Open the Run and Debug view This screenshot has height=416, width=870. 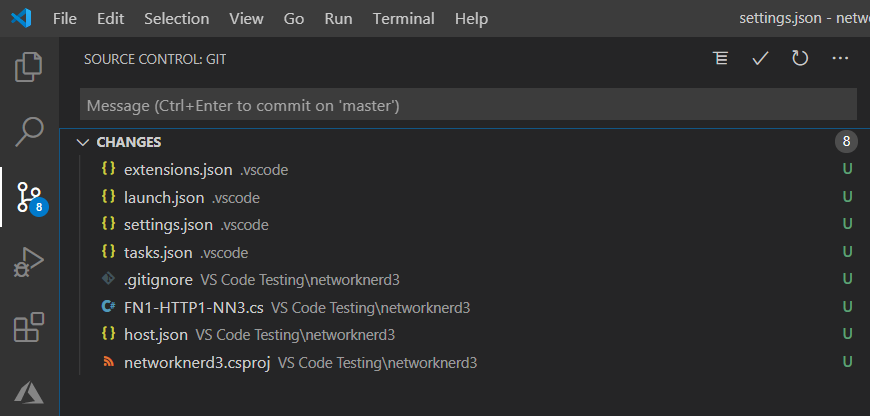pyautogui.click(x=28, y=262)
